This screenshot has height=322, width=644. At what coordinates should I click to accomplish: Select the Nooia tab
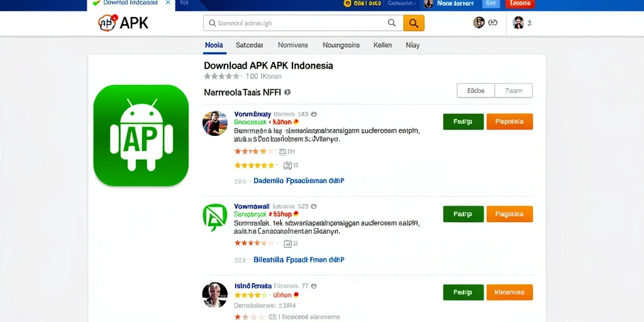pyautogui.click(x=214, y=45)
